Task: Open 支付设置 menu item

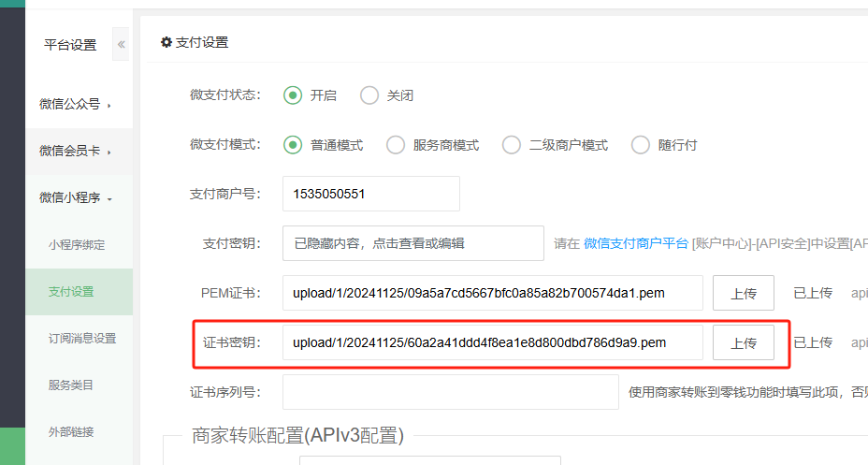Action: click(71, 292)
